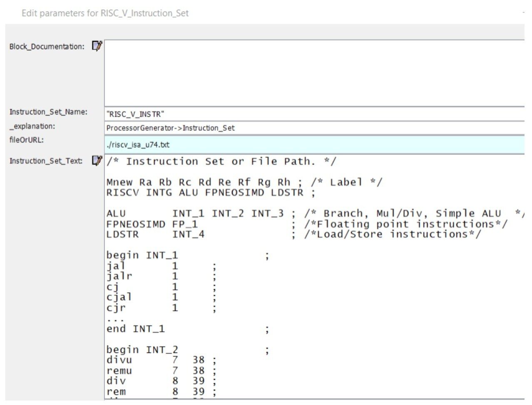The width and height of the screenshot is (532, 405).
Task: Click the window title "Edit parameters for RISC_V_Instruction_Set"
Action: (x=105, y=13)
